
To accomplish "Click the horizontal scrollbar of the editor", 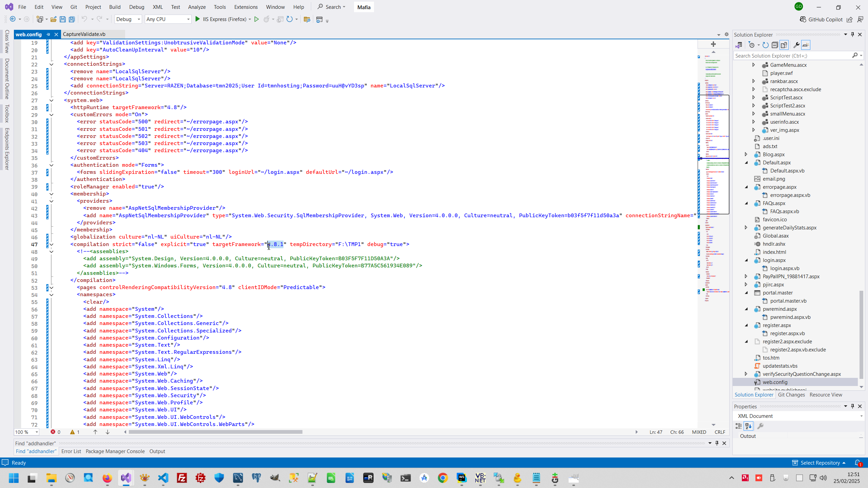I will tap(216, 432).
